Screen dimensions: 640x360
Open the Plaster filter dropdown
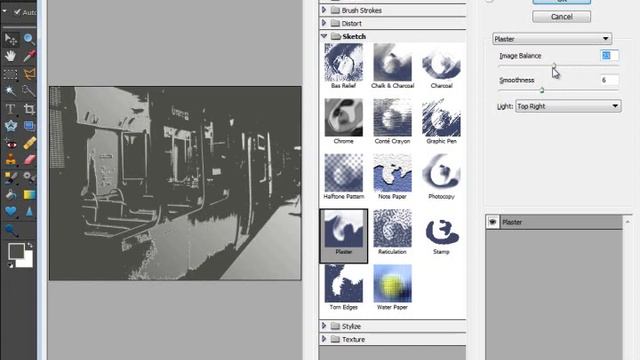click(552, 39)
